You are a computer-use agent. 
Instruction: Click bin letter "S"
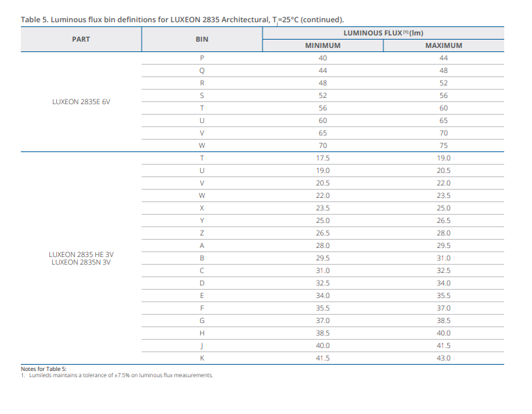tap(202, 96)
